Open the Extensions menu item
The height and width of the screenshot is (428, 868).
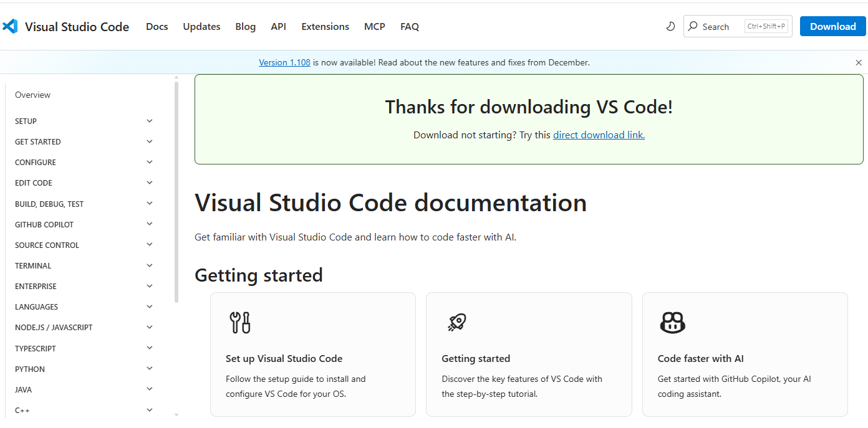pos(325,26)
